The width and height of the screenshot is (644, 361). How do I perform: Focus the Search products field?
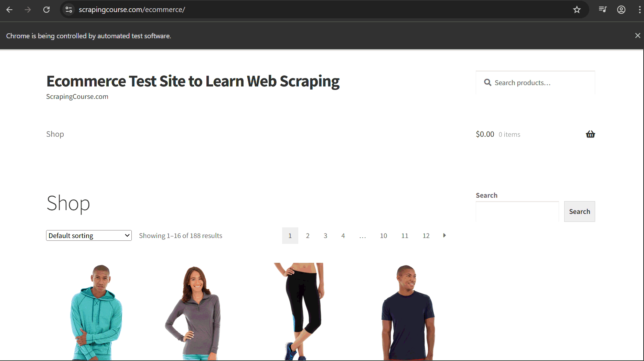[535, 83]
